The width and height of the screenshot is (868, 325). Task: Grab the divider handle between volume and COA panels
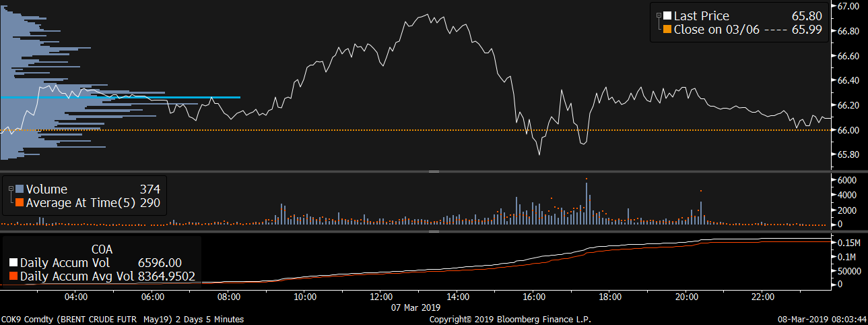click(x=434, y=231)
